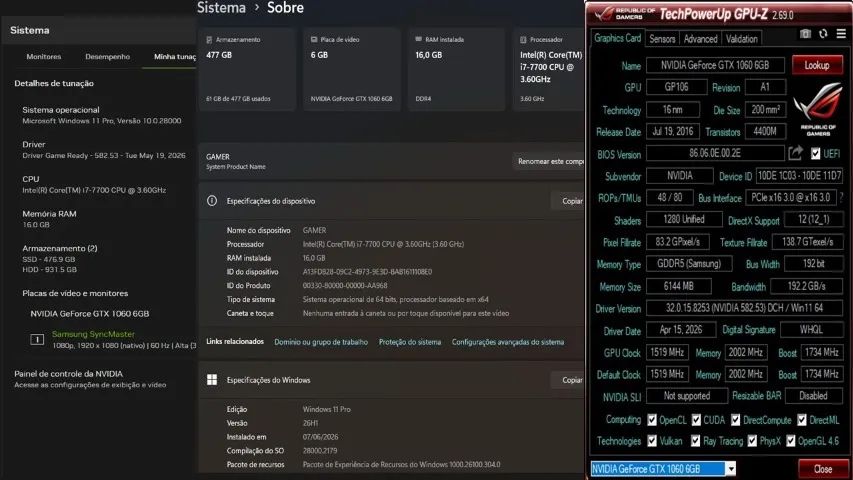Click the Sistema operacional entry
Viewport: 853px width, 480px height.
pos(101,115)
